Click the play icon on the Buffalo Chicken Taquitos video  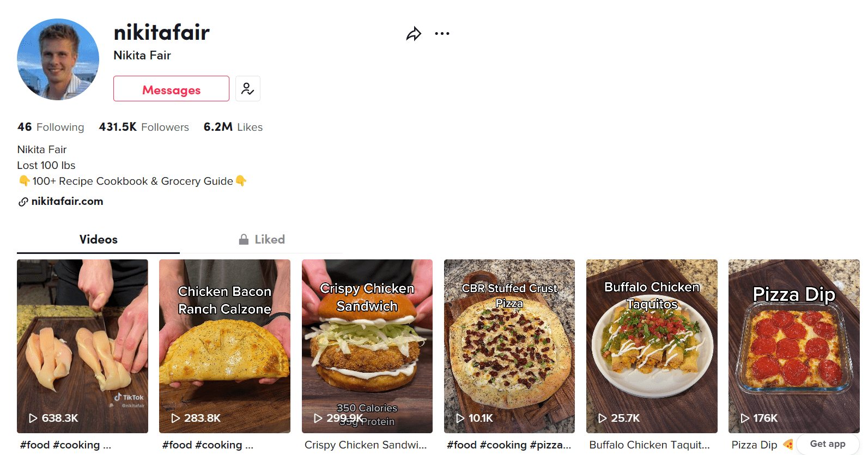602,418
